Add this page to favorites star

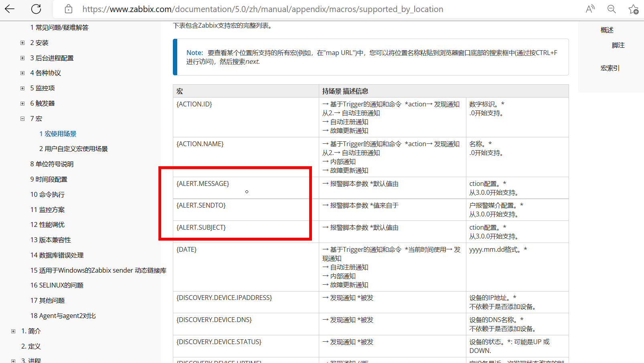pos(633,9)
